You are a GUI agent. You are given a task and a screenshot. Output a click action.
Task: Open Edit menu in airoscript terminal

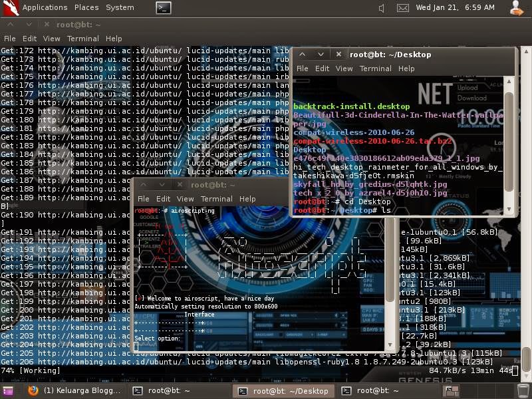tap(163, 199)
